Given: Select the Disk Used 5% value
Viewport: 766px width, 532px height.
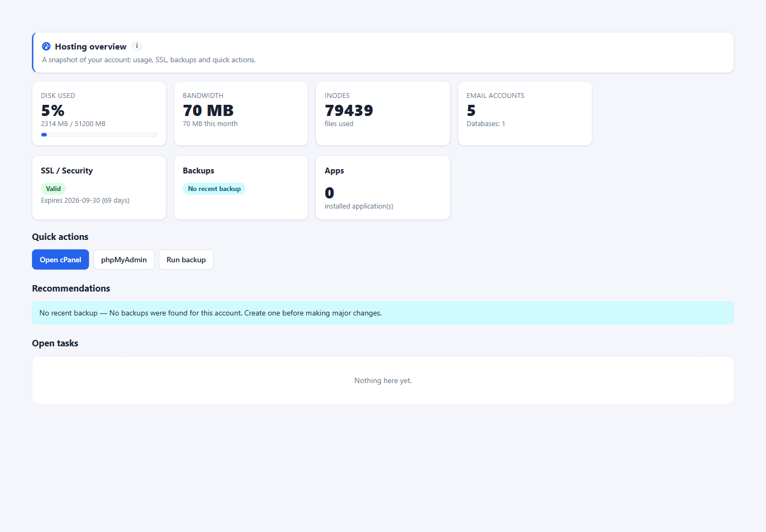Looking at the screenshot, I should [53, 111].
